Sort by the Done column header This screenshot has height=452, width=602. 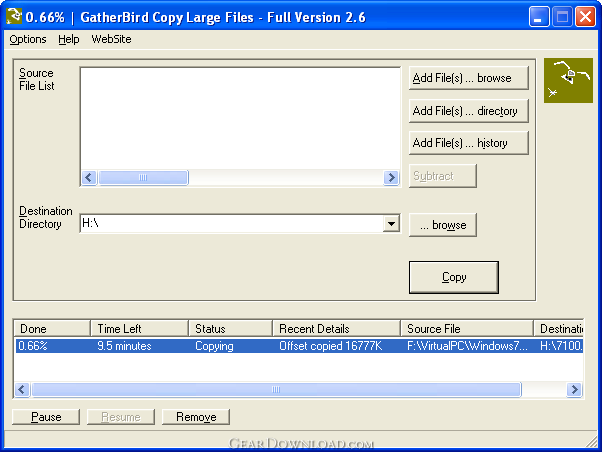click(52, 329)
